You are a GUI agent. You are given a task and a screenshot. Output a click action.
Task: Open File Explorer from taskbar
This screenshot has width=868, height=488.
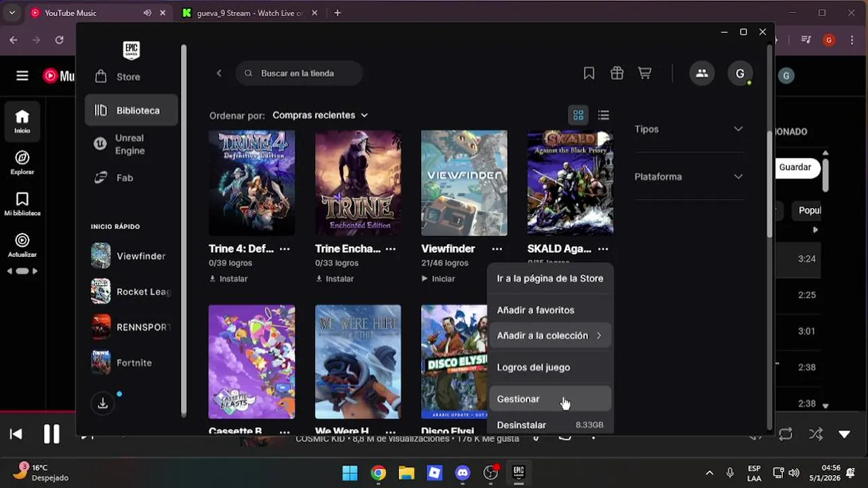pyautogui.click(x=406, y=472)
